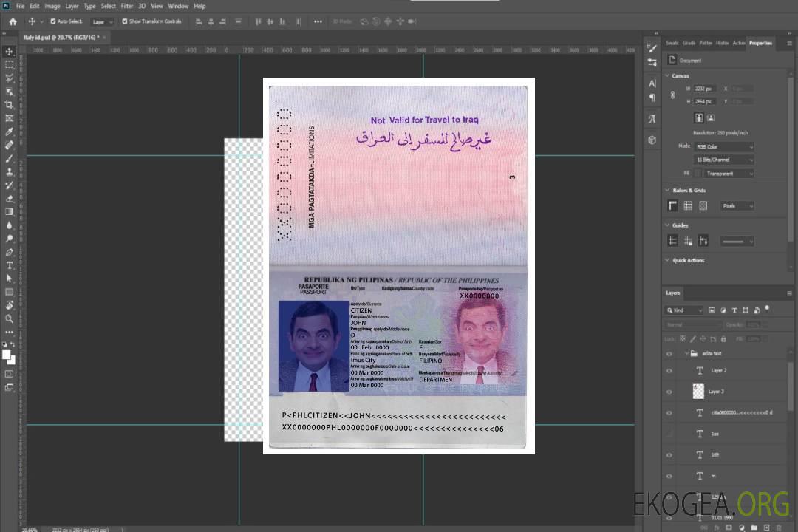Hide the '169' text layer
The width and height of the screenshot is (798, 532).
(669, 455)
